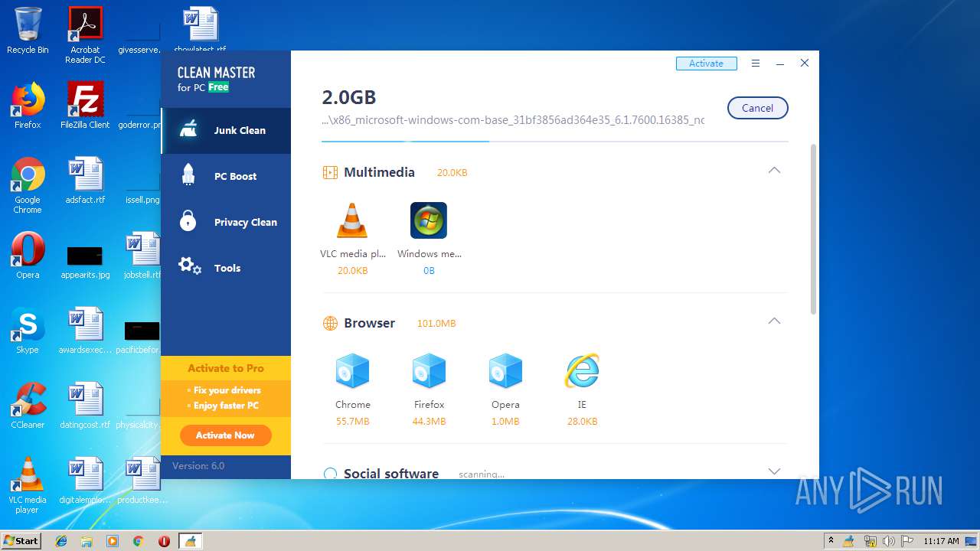This screenshot has width=980, height=551.
Task: Click the Browser 101.0MB size label
Action: (436, 324)
